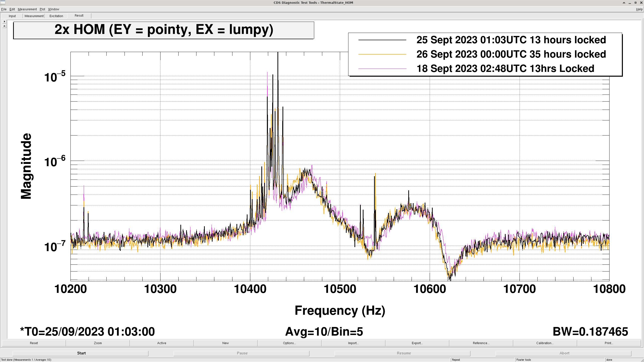This screenshot has width=644, height=362.
Task: Click the right-arrow panel expander
Action: tap(4, 22)
